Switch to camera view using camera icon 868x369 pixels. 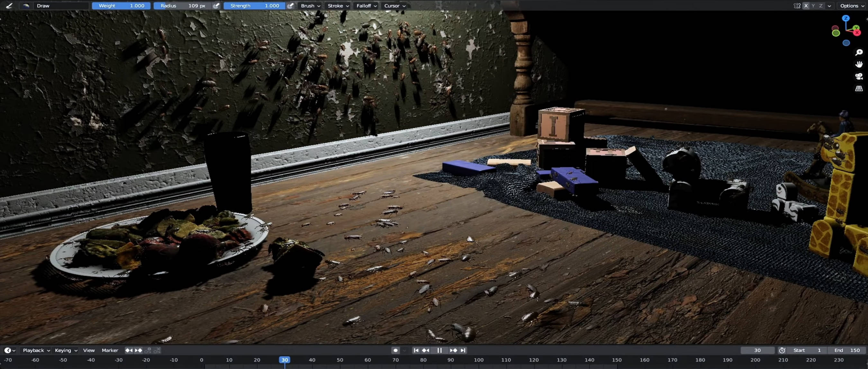pyautogui.click(x=859, y=76)
